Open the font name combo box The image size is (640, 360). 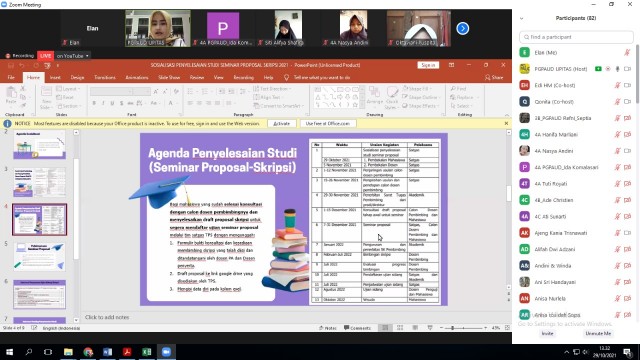(x=111, y=91)
